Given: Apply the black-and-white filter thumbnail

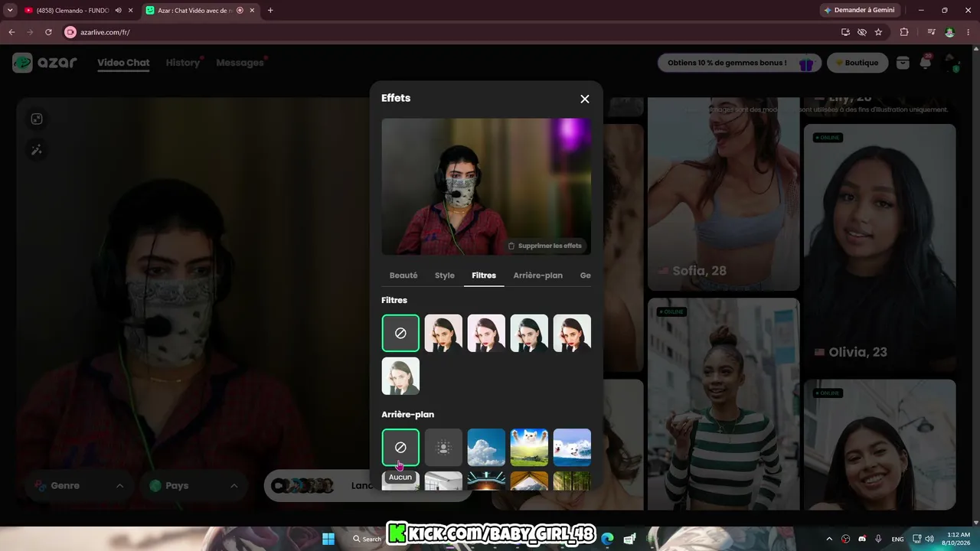Looking at the screenshot, I should coord(400,376).
